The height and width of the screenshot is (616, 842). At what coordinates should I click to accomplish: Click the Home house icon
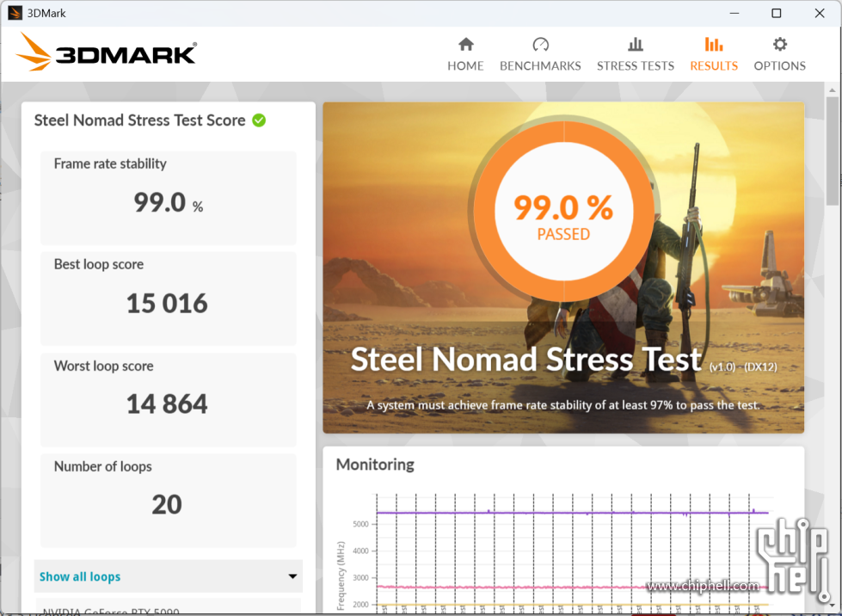pos(465,44)
